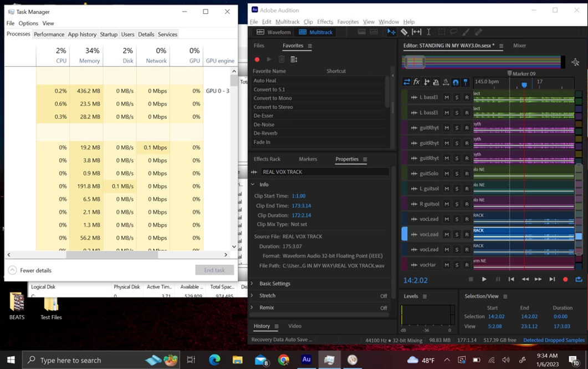588x369 pixels.
Task: Open the BEATS folder on the desktop
Action: click(17, 306)
